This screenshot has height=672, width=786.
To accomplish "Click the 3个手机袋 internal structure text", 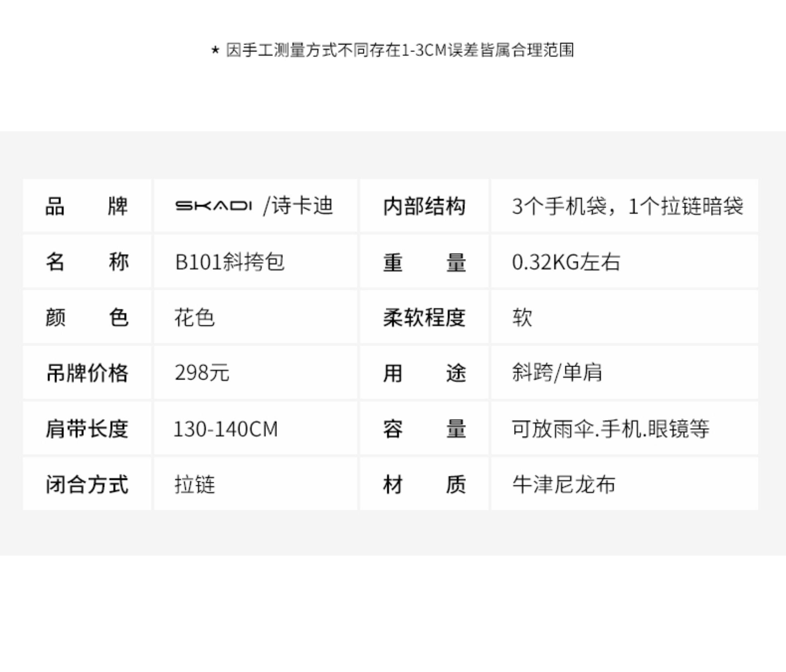I will coord(559,206).
